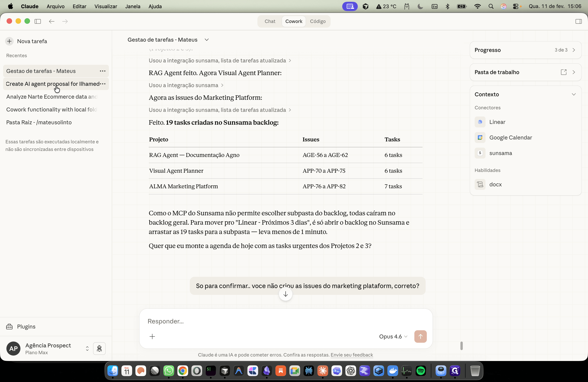Screen dimensions: 588x382
Task: Follow the Envie seu feedback link
Action: click(352, 355)
